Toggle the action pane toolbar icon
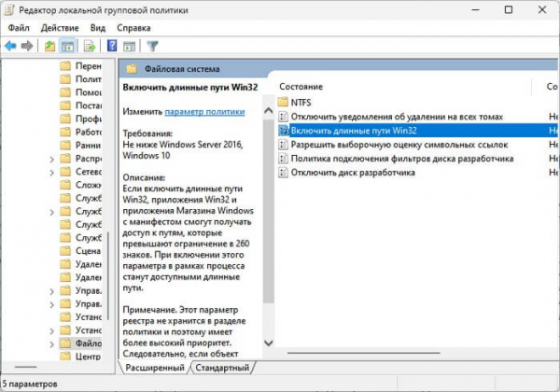Image resolution: width=560 pixels, height=392 pixels. point(130,46)
